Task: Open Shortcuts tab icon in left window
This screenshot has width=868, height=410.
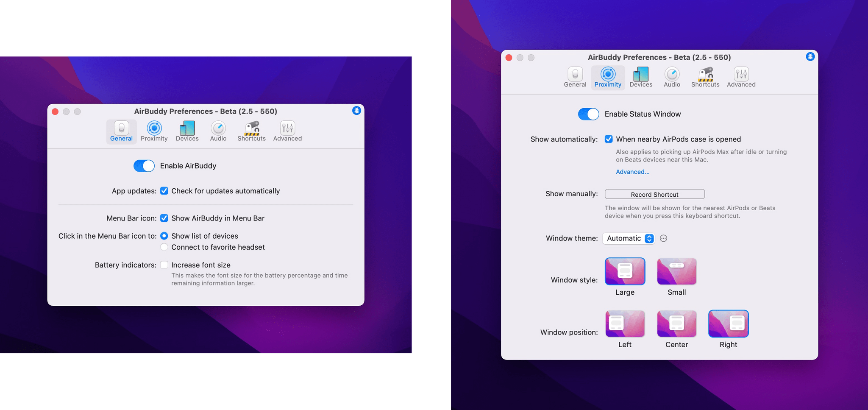Action: [x=252, y=128]
